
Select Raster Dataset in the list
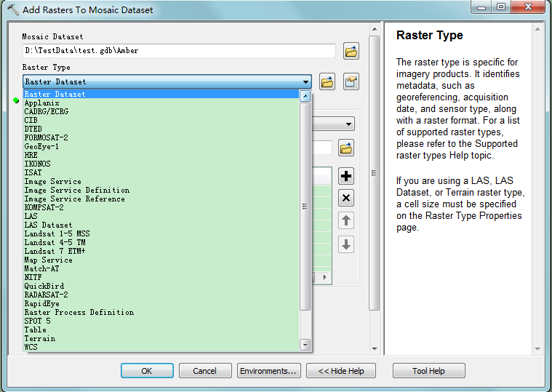(161, 94)
